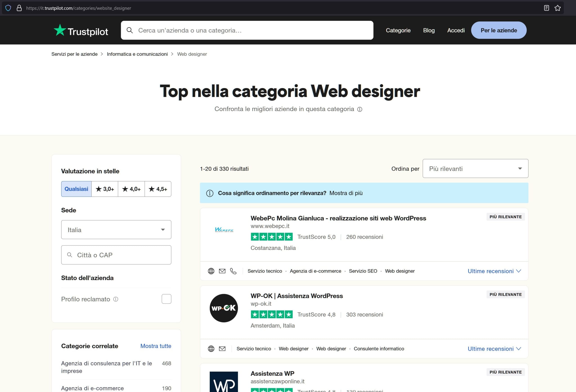This screenshot has height=392, width=576.
Task: Click the padlock site security icon
Action: pyautogui.click(x=19, y=8)
